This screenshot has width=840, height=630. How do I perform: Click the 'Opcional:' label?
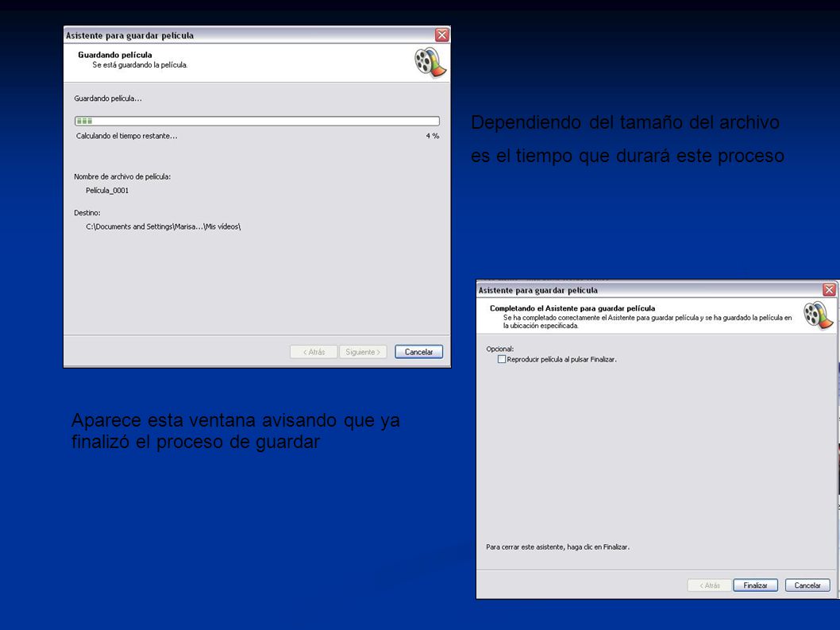[x=500, y=349]
